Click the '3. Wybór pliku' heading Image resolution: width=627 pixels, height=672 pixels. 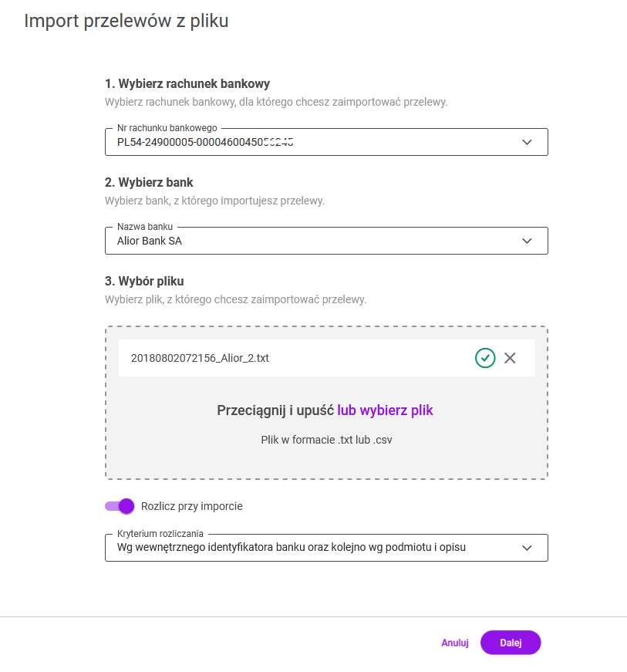(144, 281)
